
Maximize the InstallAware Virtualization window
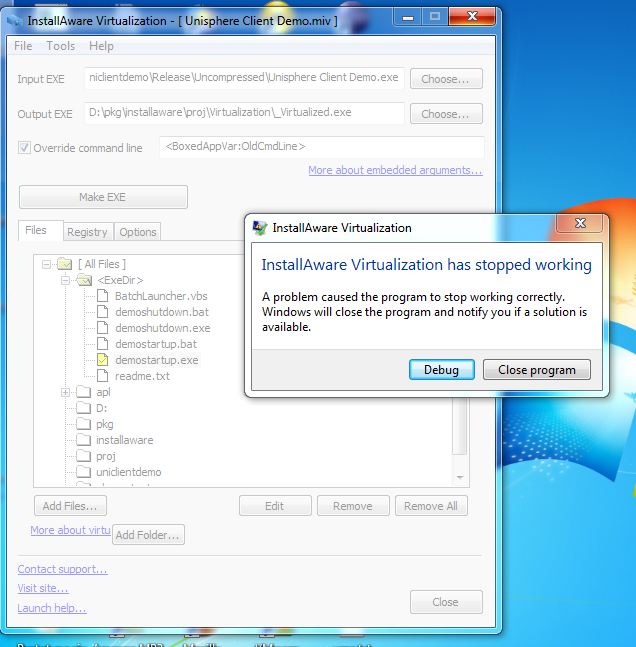[x=435, y=17]
